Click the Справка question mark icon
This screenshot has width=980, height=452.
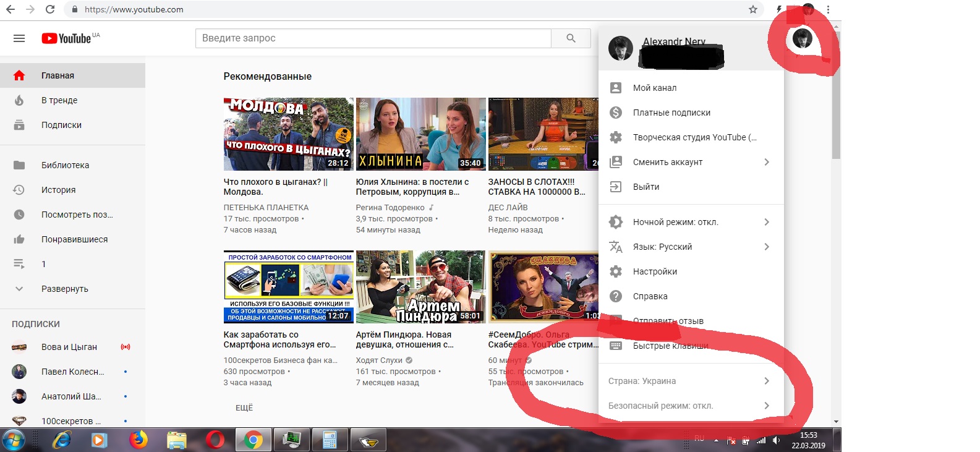(616, 296)
